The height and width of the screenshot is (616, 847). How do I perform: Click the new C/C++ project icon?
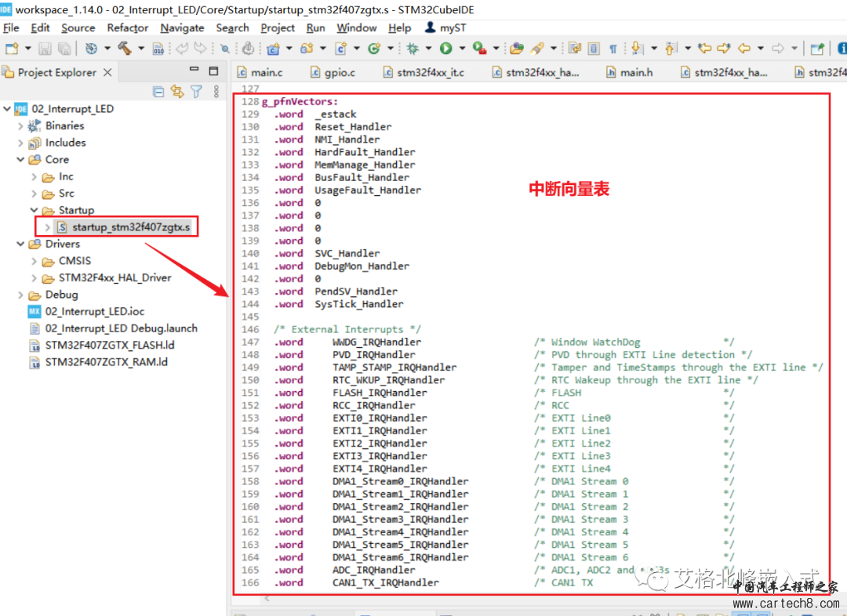274,49
